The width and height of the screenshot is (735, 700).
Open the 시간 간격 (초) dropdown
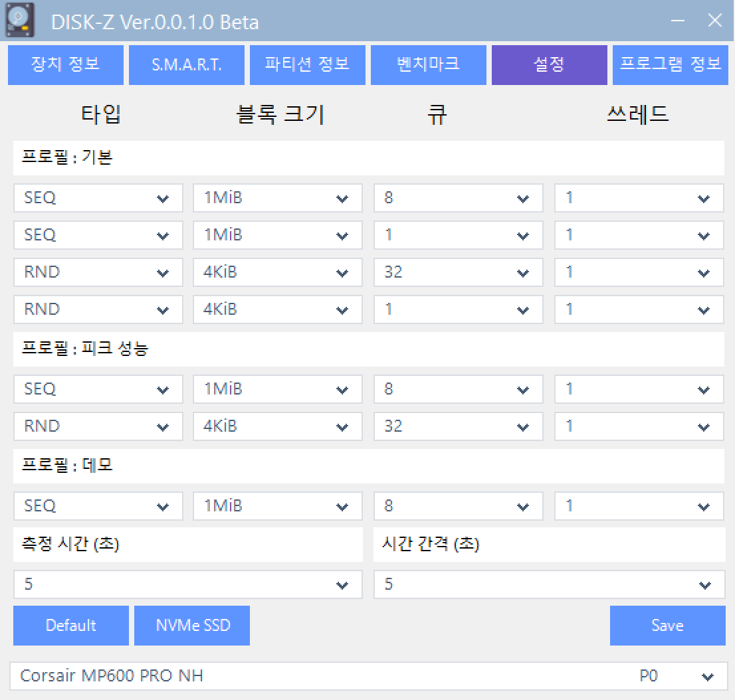click(x=550, y=584)
